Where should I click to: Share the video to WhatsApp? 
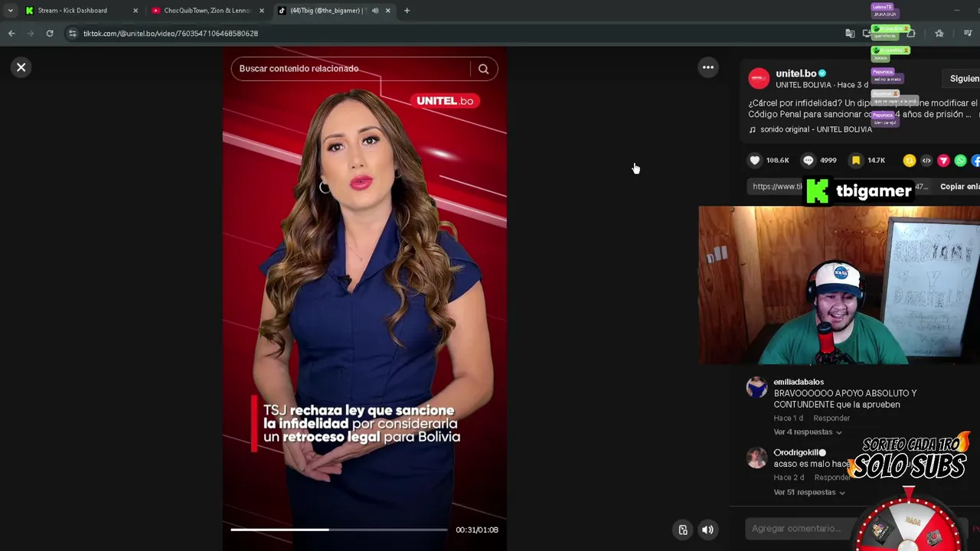961,160
